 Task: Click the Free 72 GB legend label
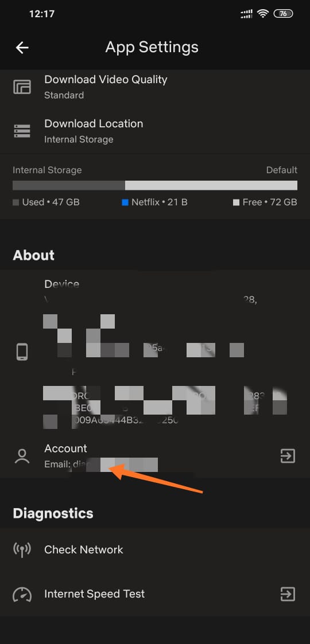(265, 202)
